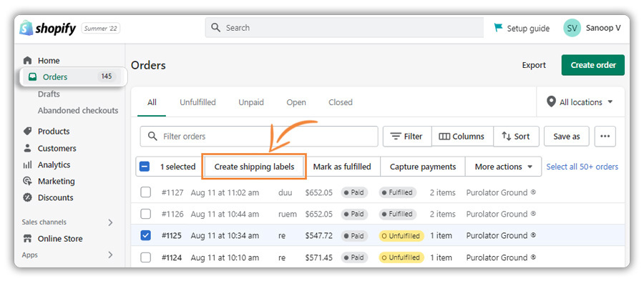Click customer name ruem

point(287,214)
